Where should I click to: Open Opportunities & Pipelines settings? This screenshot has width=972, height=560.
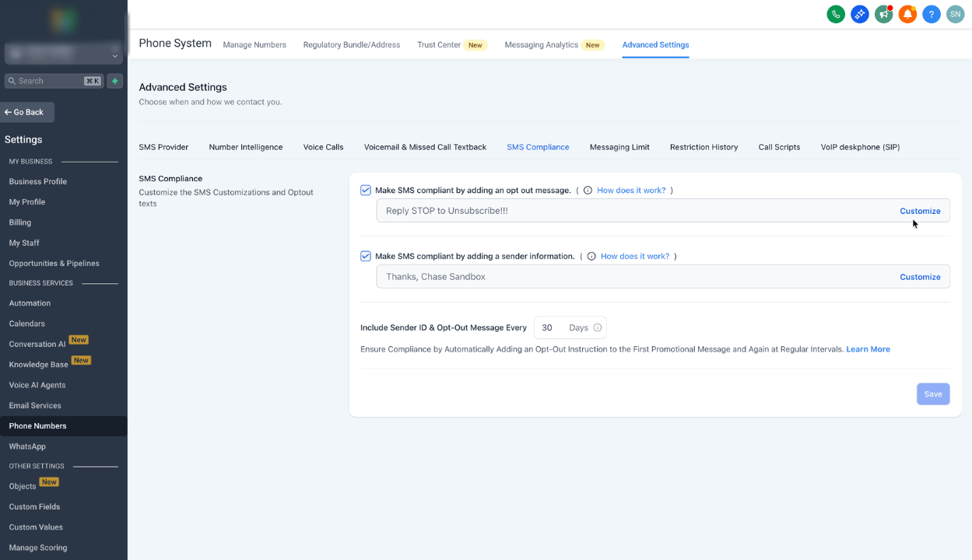(x=54, y=263)
